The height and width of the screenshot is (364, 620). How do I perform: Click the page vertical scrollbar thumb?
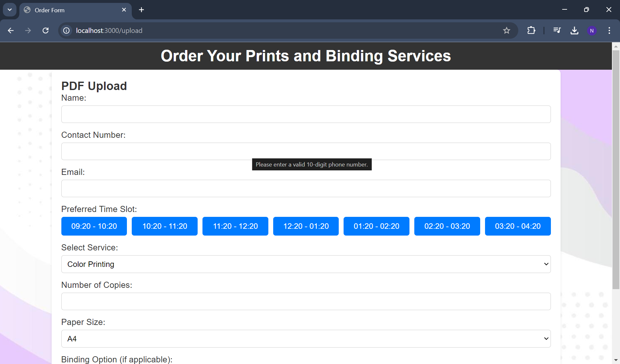(616, 168)
